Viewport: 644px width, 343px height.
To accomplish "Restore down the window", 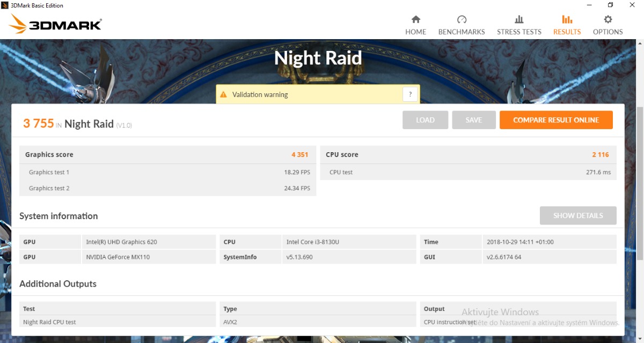I will 610,5.
